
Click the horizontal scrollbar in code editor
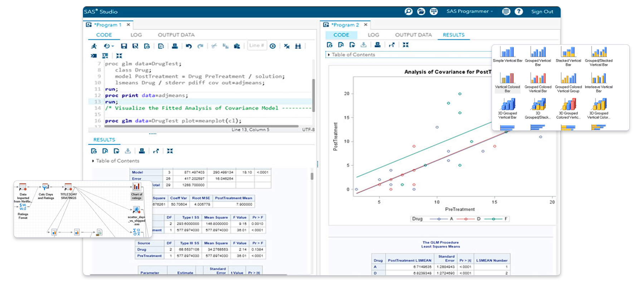(x=201, y=126)
